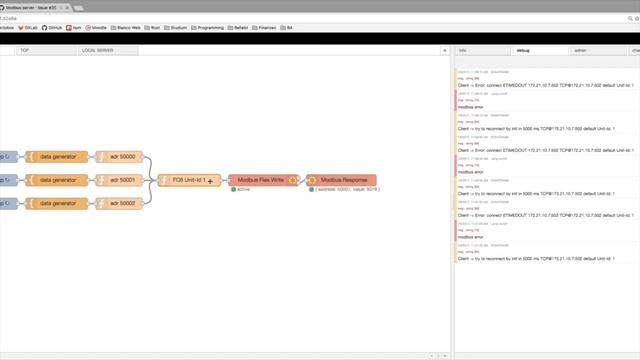640x360 pixels.
Task: Expand the Programming bookmarks folder
Action: point(207,28)
